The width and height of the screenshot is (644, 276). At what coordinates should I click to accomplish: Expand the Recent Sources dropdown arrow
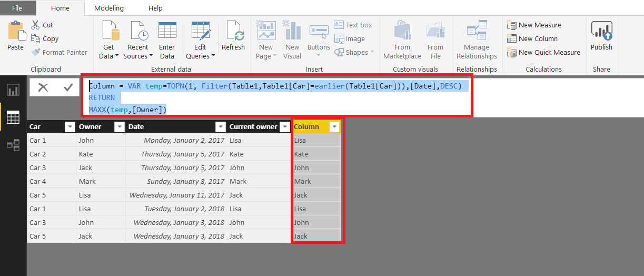pos(151,56)
